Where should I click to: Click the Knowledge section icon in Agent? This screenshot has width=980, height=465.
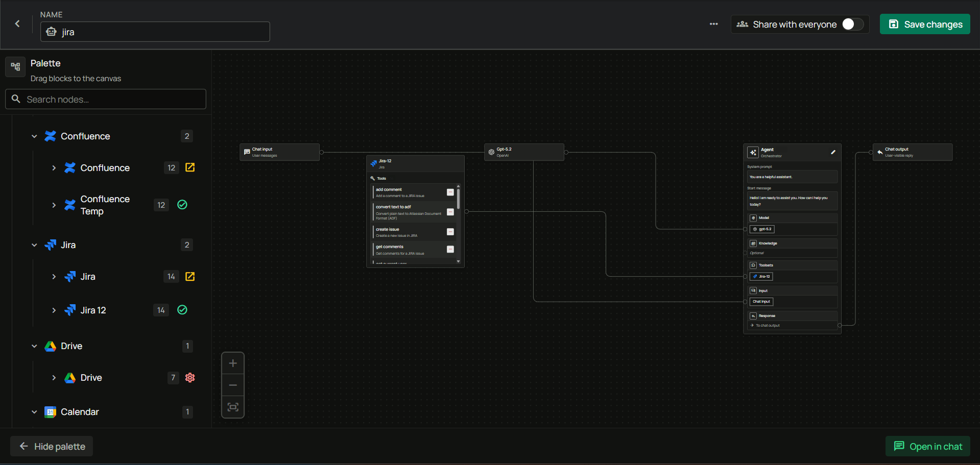753,243
